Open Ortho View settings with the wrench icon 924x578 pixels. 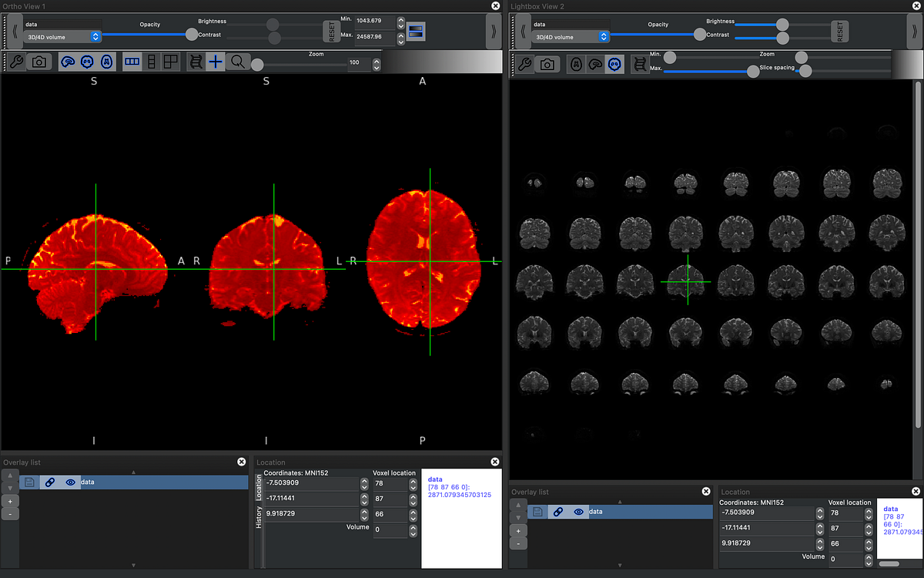[17, 62]
